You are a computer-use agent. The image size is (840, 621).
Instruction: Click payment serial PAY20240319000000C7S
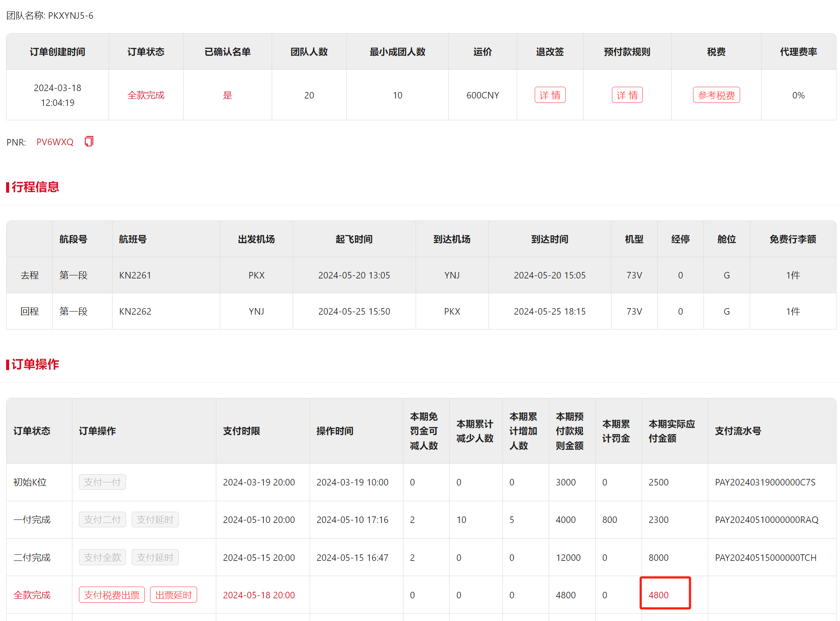pos(765,482)
